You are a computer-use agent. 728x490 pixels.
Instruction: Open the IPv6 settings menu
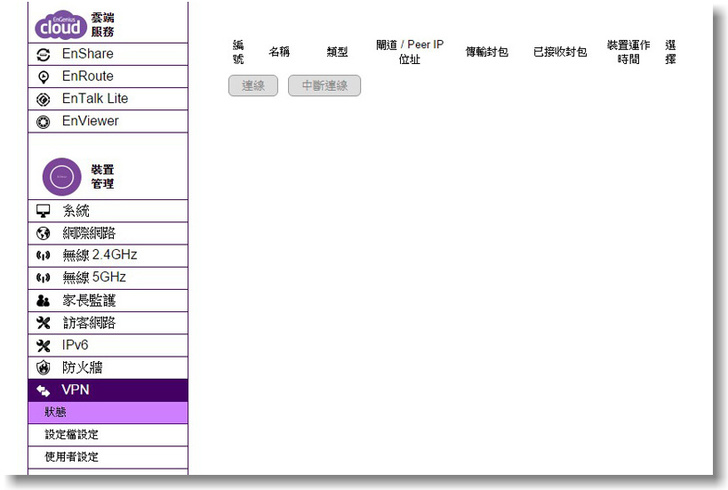click(75, 345)
